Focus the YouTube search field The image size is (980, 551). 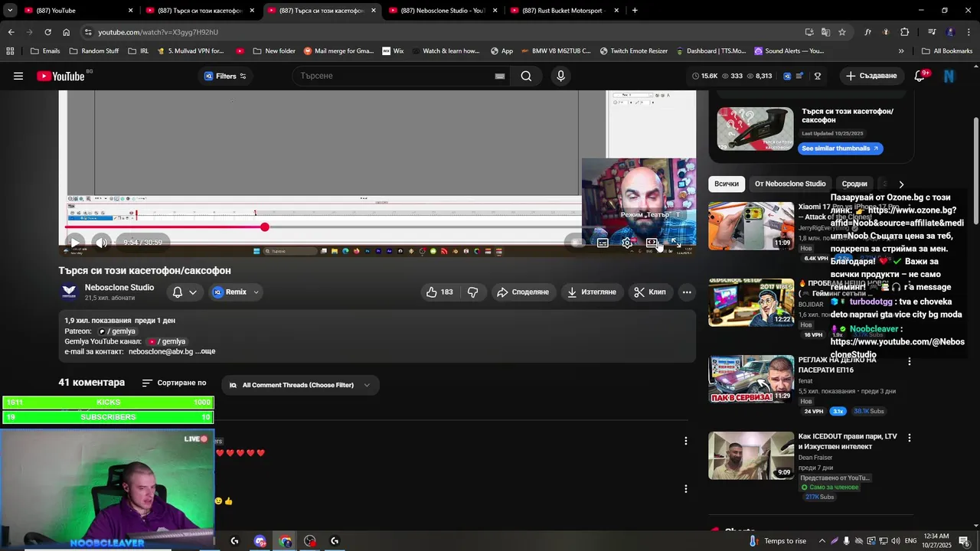(395, 76)
